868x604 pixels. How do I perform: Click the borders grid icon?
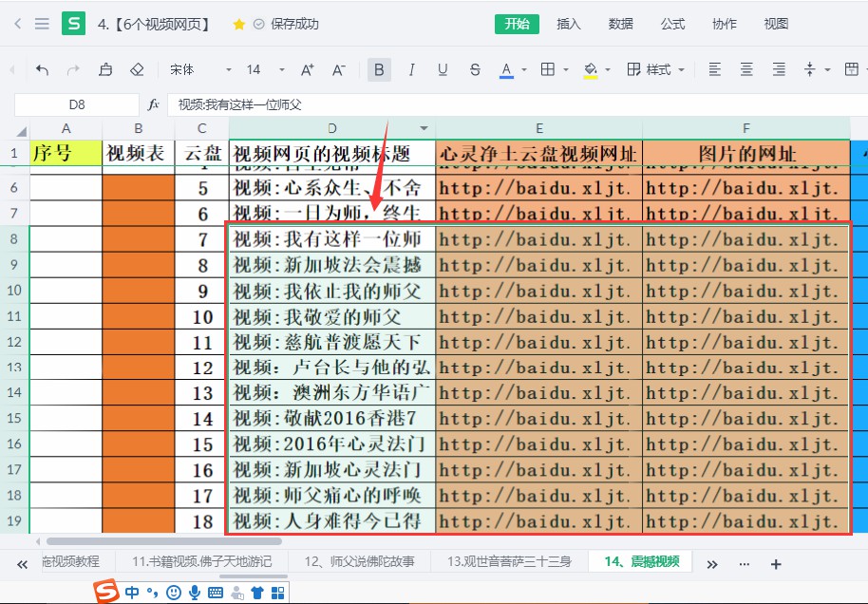click(547, 69)
